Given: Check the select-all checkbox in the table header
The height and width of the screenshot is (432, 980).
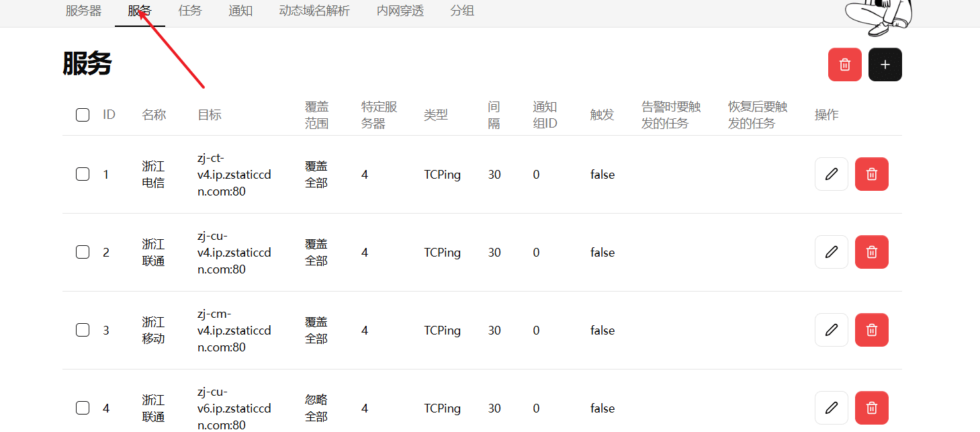Looking at the screenshot, I should [82, 114].
